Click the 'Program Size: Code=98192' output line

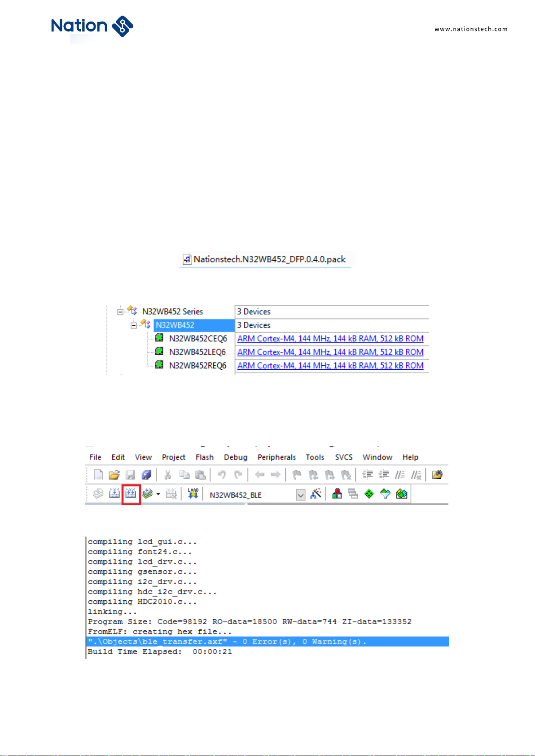[250, 622]
